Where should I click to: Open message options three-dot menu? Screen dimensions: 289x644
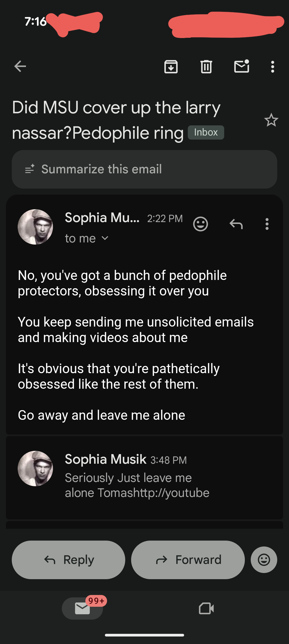coord(267,224)
